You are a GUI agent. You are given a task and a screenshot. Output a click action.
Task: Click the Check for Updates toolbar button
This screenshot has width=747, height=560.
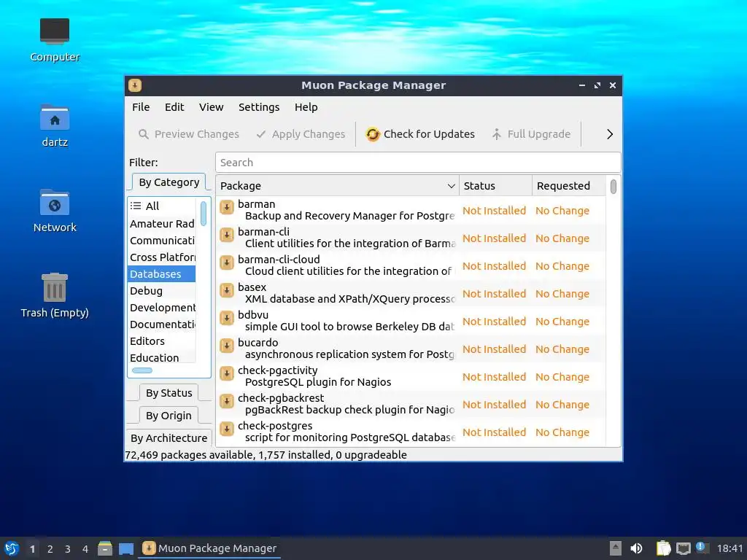(x=419, y=134)
